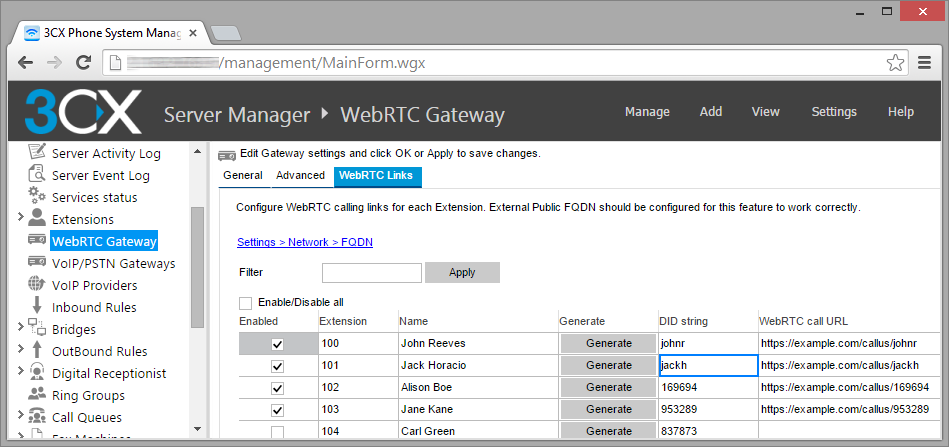Click the Services status gears icon
The height and width of the screenshot is (447, 949).
point(37,196)
